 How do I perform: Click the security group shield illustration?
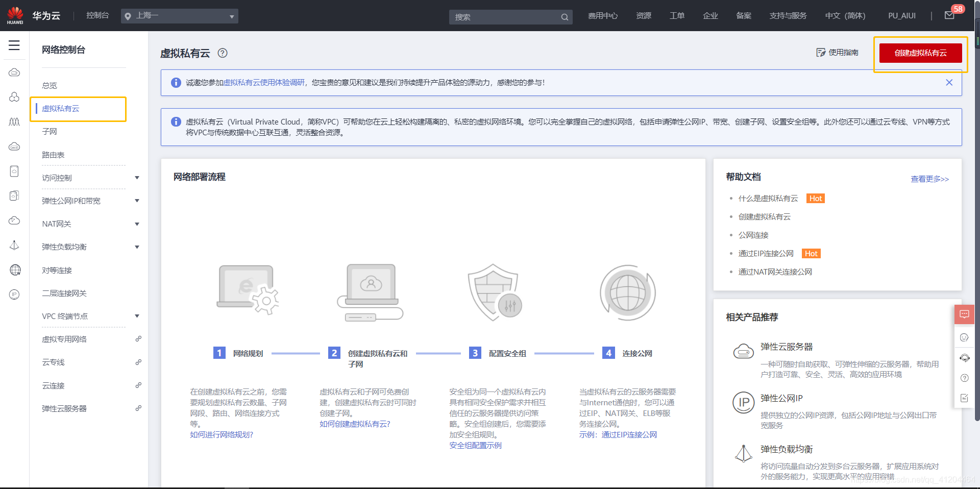[495, 292]
